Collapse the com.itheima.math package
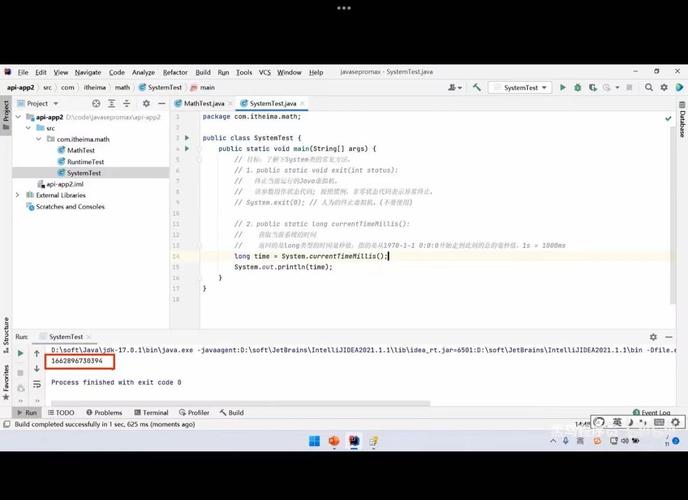Screen dimensions: 688x500 pyautogui.click(x=39, y=139)
